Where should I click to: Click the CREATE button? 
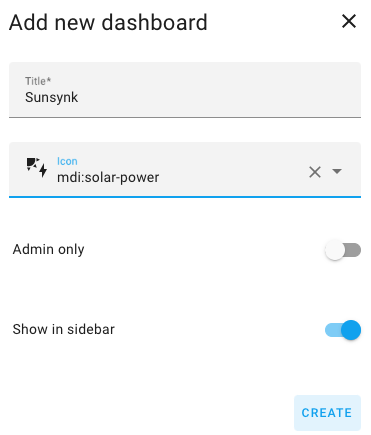pos(327,413)
